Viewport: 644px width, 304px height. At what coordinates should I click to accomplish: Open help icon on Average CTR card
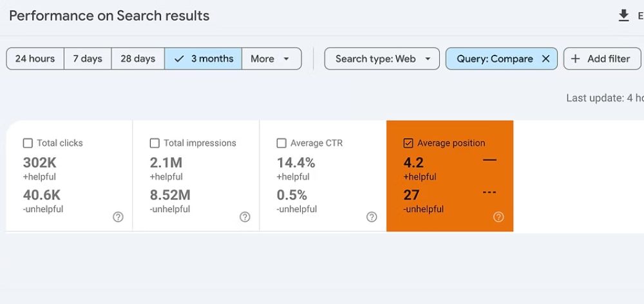click(372, 217)
